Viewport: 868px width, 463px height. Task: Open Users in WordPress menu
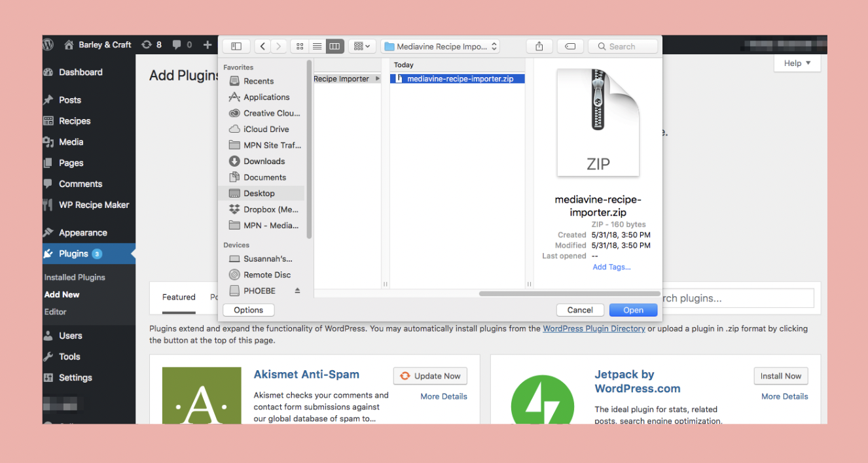70,335
